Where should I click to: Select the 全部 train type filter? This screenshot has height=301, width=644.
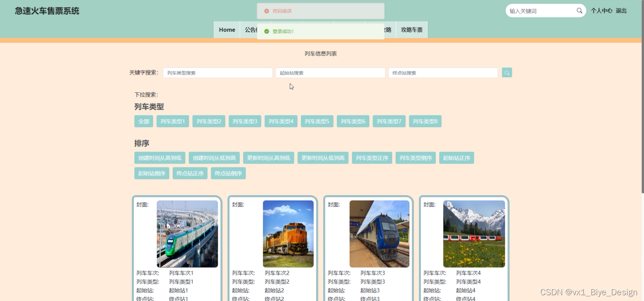tap(144, 121)
